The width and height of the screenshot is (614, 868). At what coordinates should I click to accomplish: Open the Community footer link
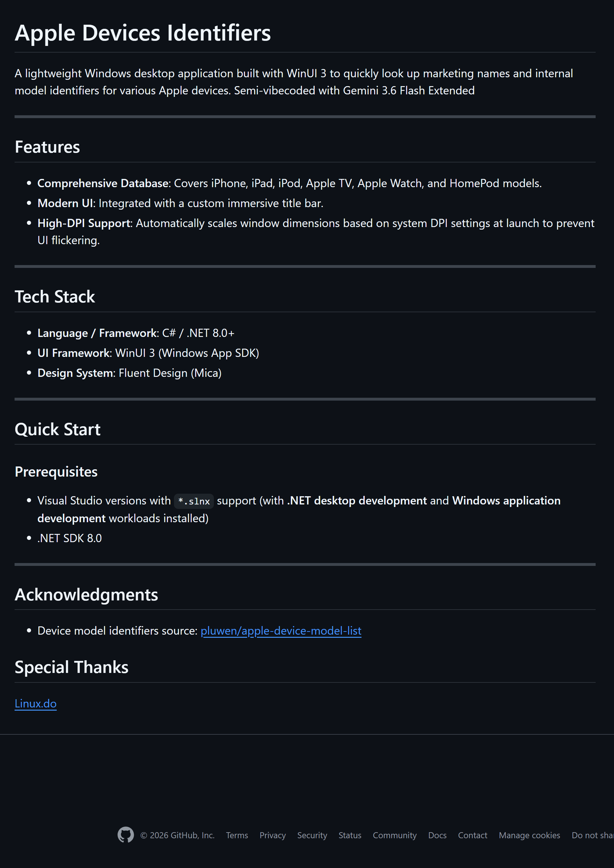[x=394, y=835]
